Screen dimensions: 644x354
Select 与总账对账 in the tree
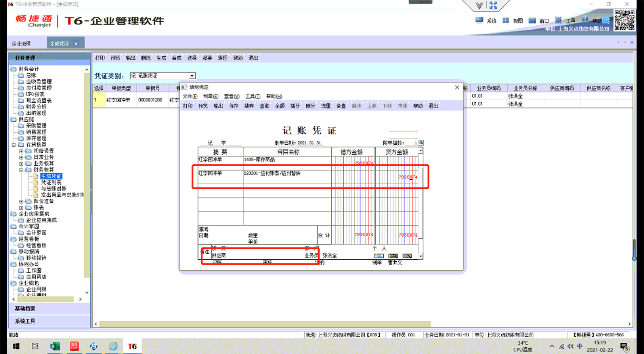click(x=54, y=189)
